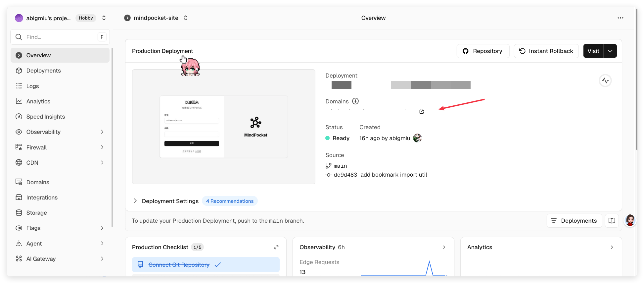Click the Find search field
The height and width of the screenshot is (283, 644).
(60, 37)
